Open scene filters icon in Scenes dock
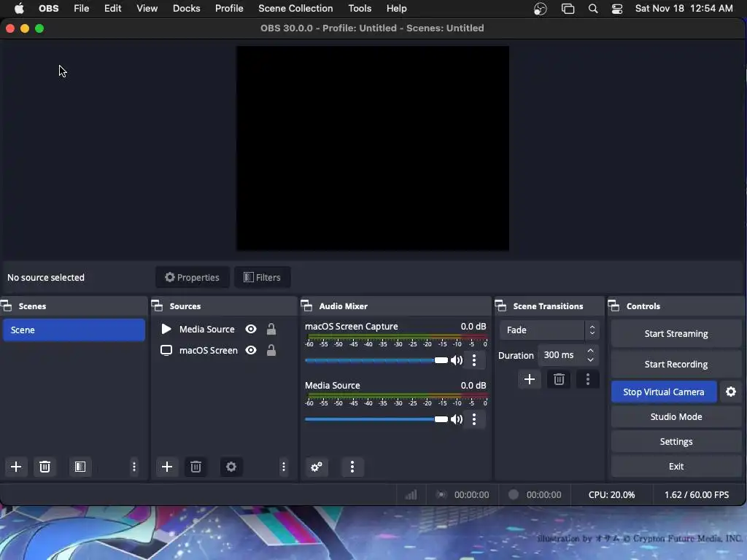 (x=80, y=467)
